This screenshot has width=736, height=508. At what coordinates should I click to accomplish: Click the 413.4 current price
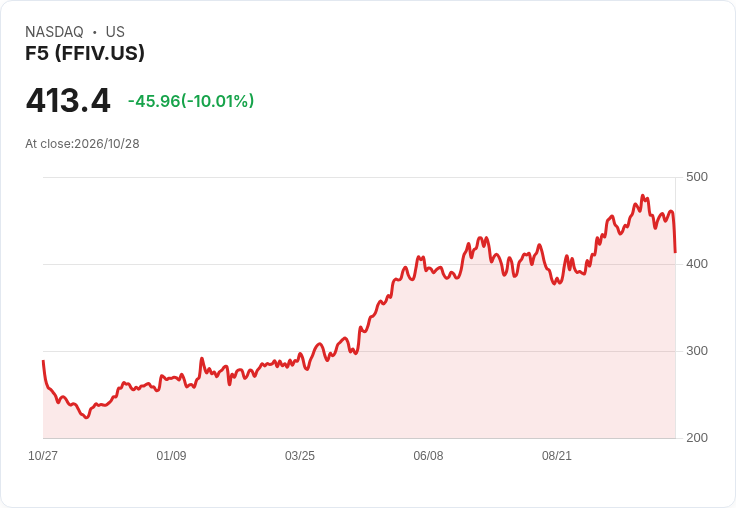click(68, 100)
